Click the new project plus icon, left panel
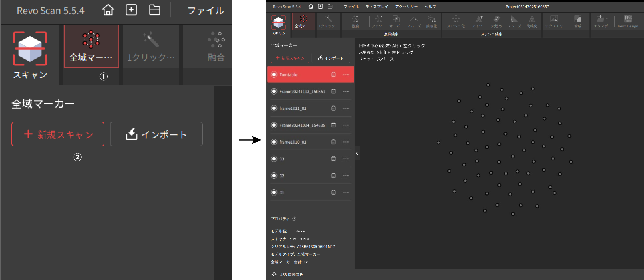Screen dimensions: 644x280 click(131, 10)
